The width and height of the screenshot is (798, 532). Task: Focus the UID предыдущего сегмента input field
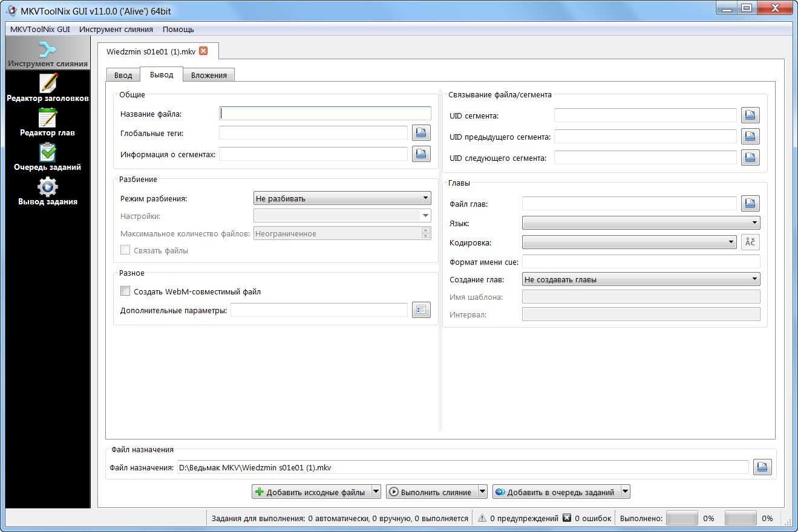(646, 136)
